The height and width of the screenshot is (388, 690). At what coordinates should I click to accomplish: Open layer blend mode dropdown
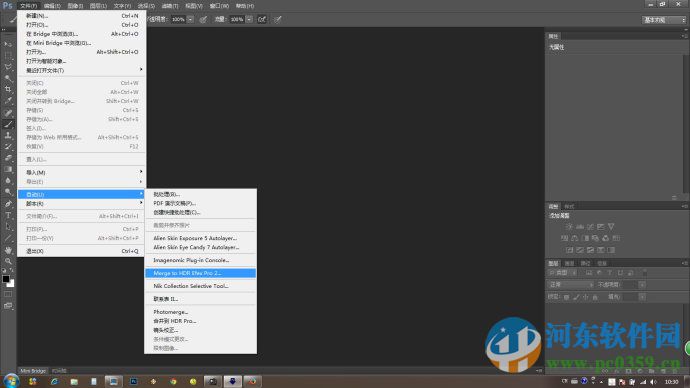(571, 285)
